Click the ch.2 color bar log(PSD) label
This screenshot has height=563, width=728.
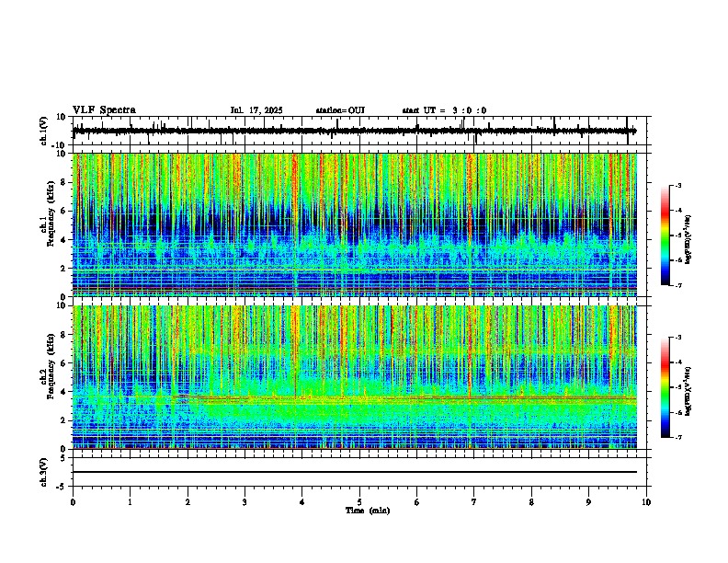click(688, 391)
